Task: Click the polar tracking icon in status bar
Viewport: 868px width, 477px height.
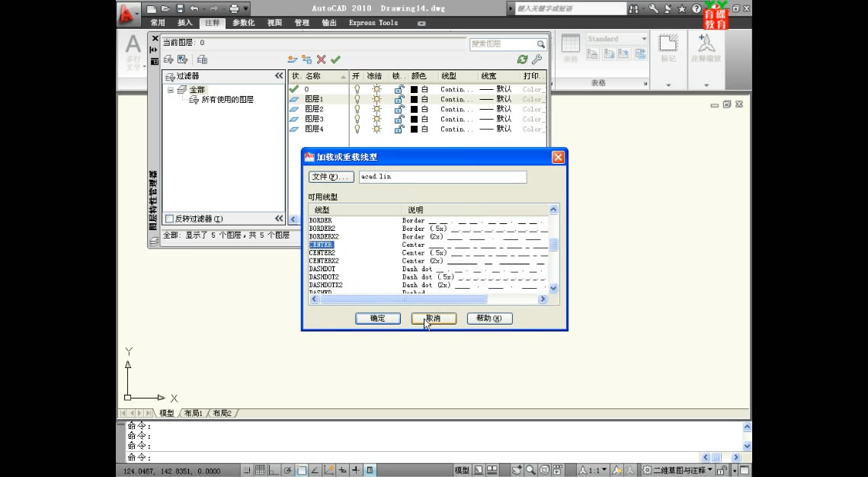Action: click(288, 470)
